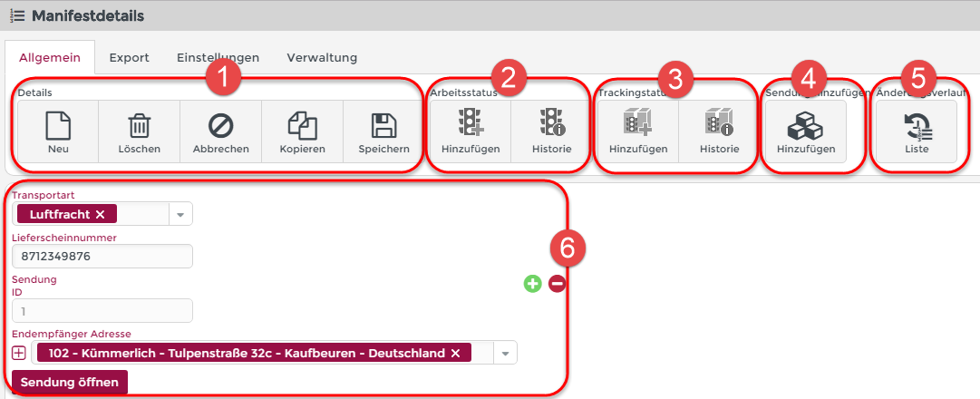Click the Lieferscheinnummer input field
This screenshot has width=980, height=399.
(102, 257)
